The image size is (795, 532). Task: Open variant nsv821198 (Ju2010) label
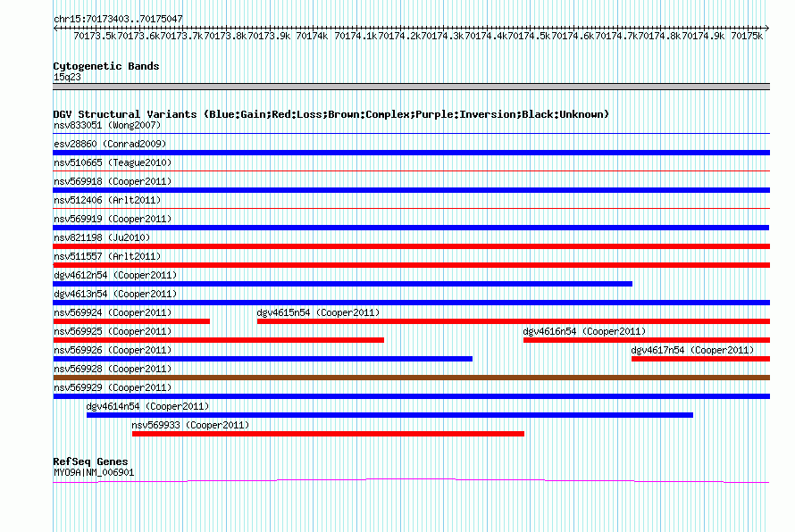(x=102, y=237)
